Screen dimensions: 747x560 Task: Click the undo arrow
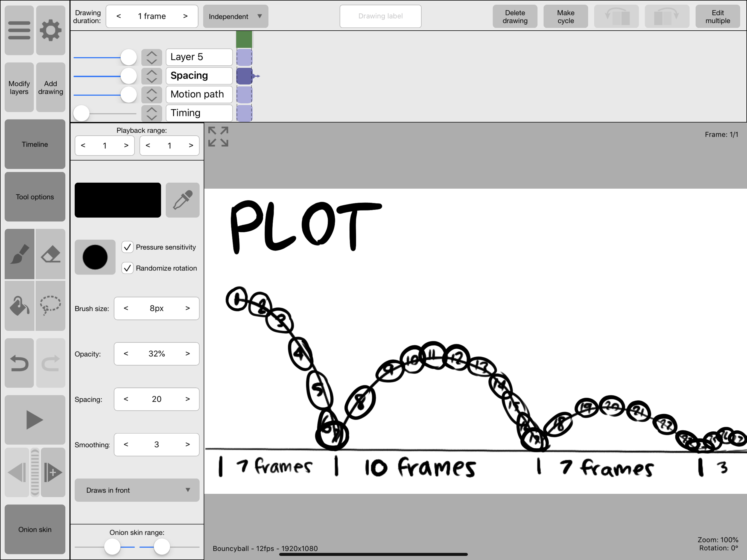(x=19, y=363)
